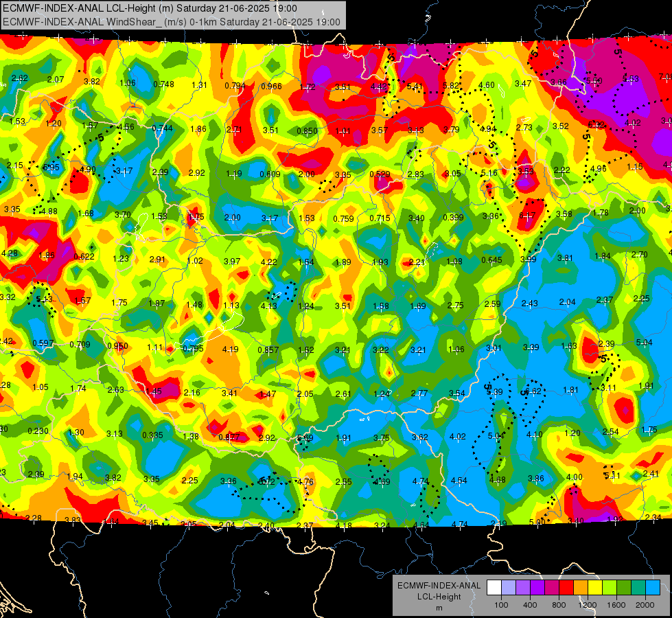Click the wind shear value 3.99

528,259
